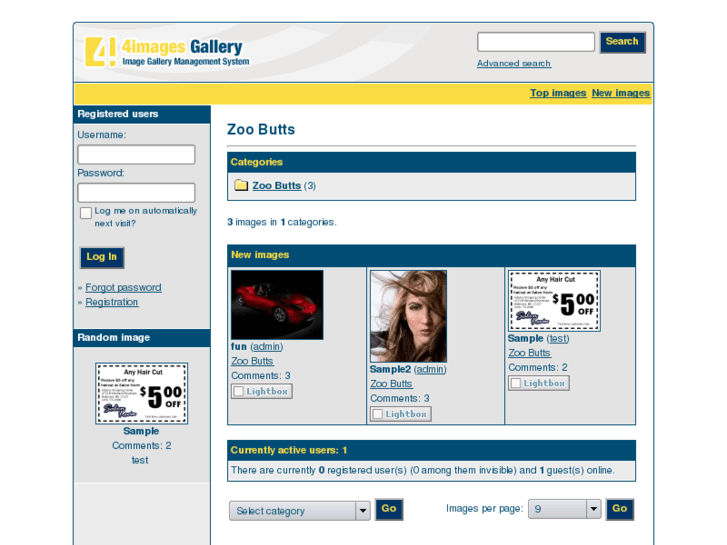Viewport: 727px width, 545px height.
Task: Click the Registered users panel header
Action: (x=142, y=114)
